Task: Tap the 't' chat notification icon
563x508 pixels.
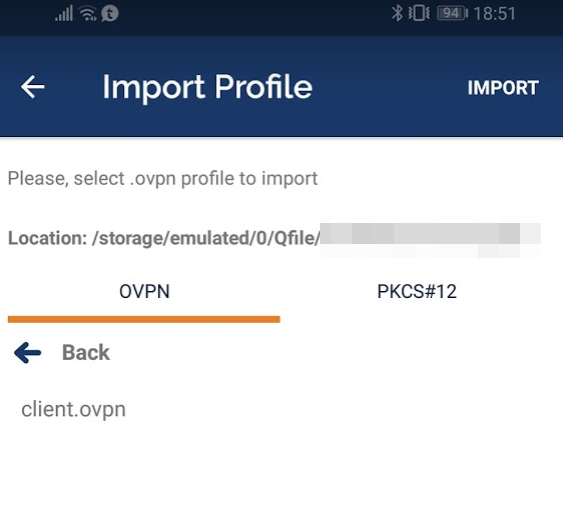Action: [x=110, y=14]
